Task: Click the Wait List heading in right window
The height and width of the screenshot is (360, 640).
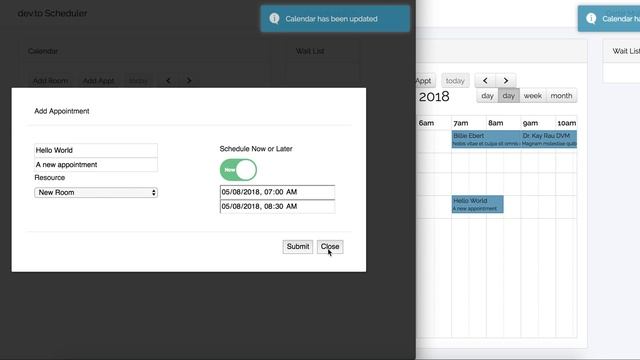Action: [626, 51]
